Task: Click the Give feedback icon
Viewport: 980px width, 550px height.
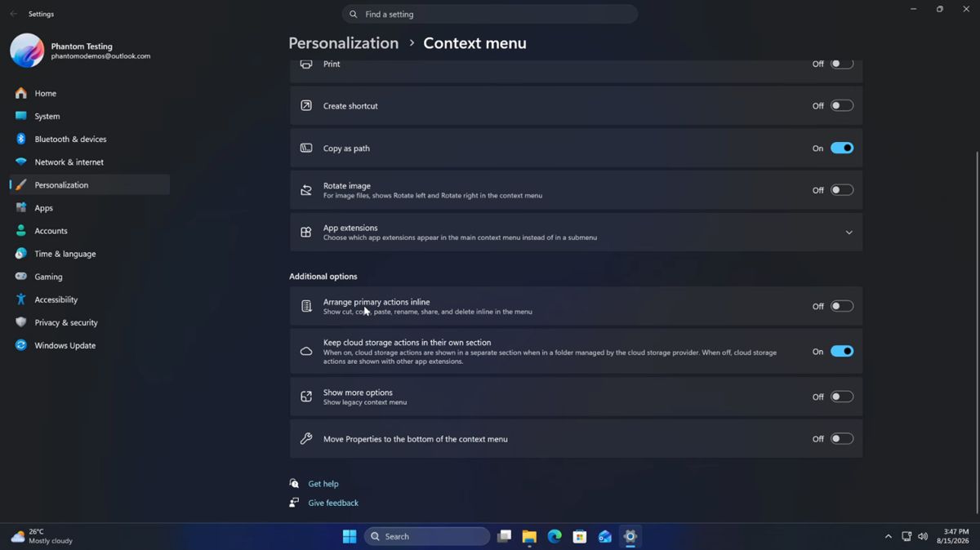Action: (294, 503)
